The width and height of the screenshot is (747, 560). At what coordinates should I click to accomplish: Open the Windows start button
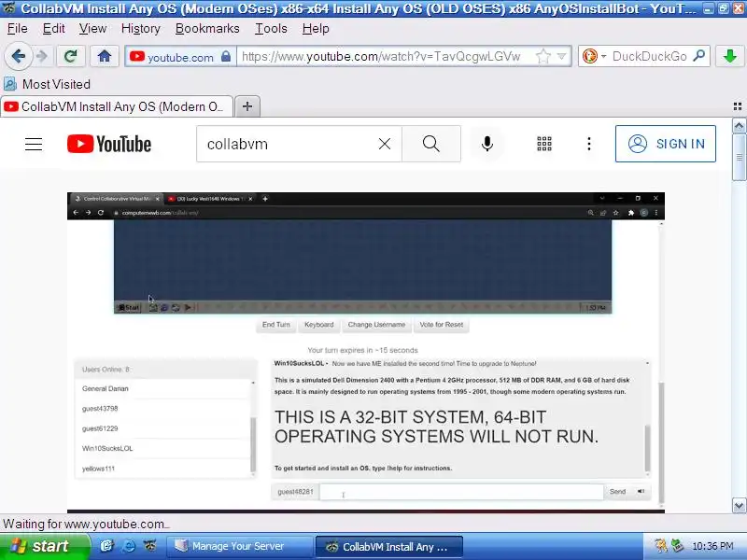point(45,546)
